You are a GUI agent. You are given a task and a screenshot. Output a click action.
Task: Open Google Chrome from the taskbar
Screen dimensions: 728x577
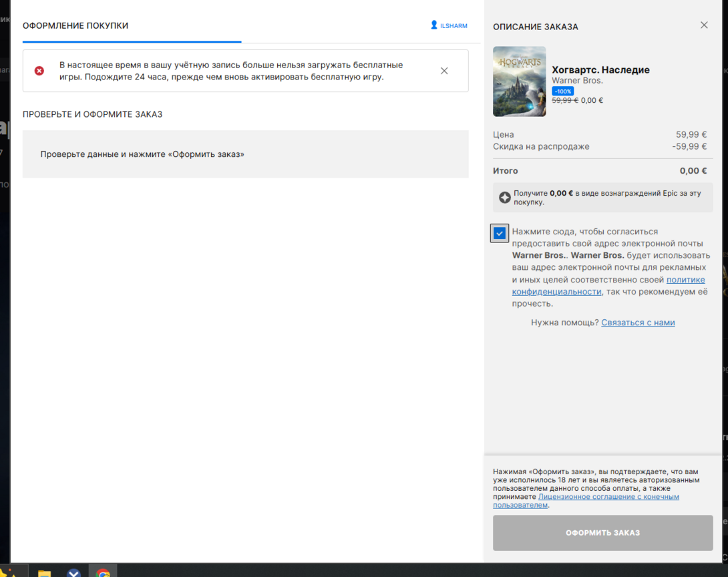[x=103, y=572]
